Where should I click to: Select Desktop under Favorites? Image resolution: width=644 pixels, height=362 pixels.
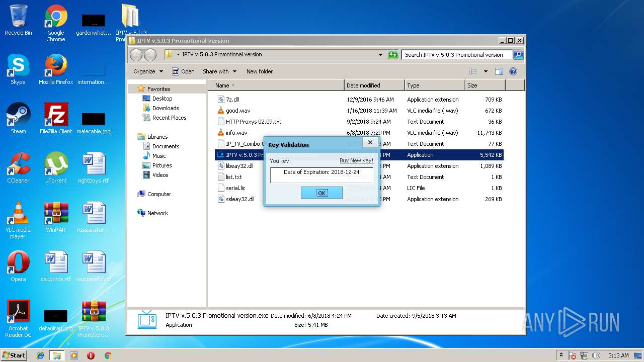[x=162, y=99]
